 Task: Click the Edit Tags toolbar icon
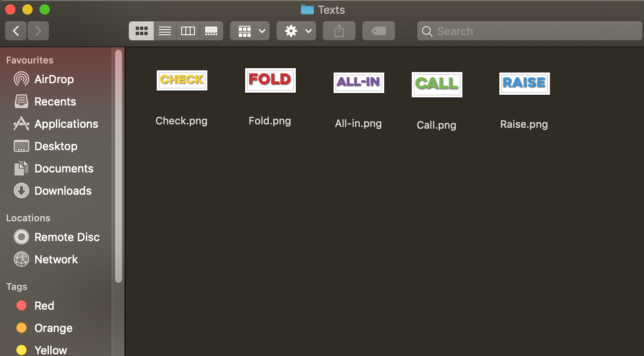(378, 31)
